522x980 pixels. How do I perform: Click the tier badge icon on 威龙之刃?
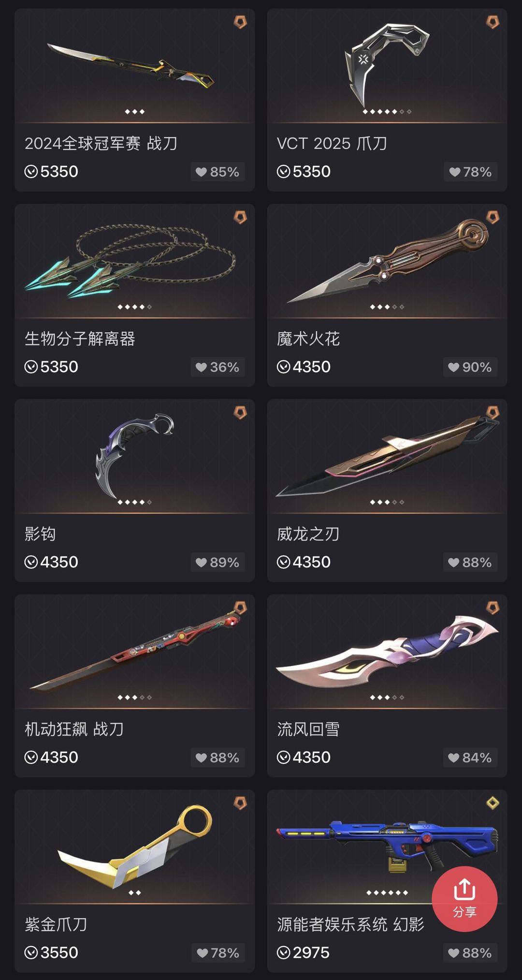click(x=493, y=413)
